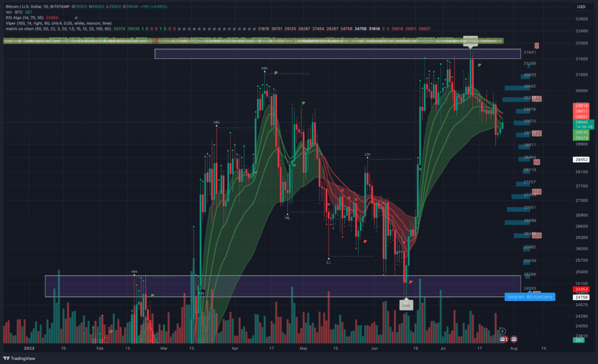The height and width of the screenshot is (364, 598).
Task: Click the Jun label on time axis
Action: pyautogui.click(x=374, y=348)
